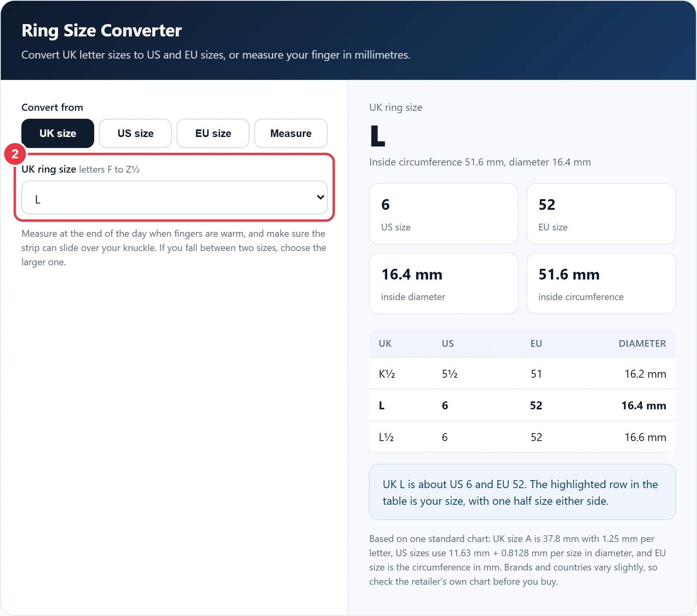Click the 'Measure at the end of the day' hint
The height and width of the screenshot is (616, 697).
click(x=174, y=248)
